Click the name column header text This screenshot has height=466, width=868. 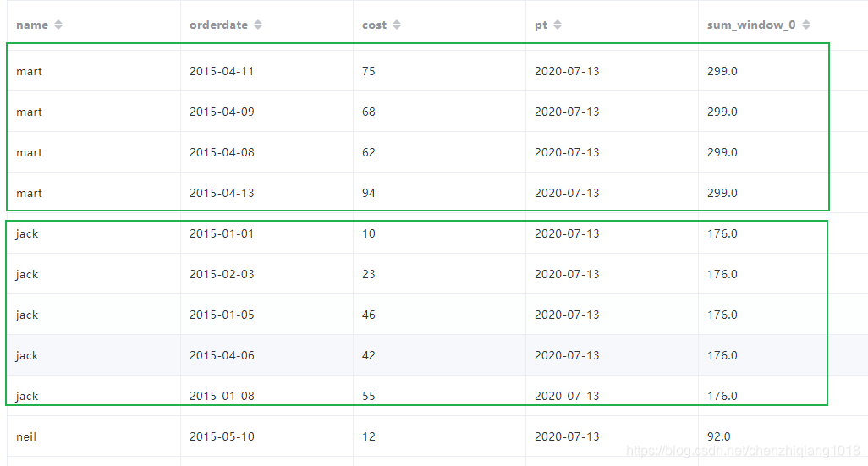pos(32,25)
